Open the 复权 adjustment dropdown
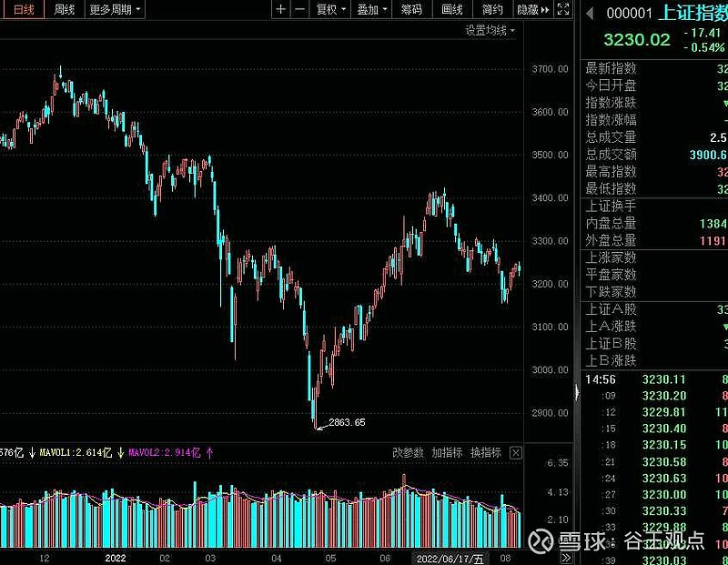This screenshot has height=565, width=728. 330,9
